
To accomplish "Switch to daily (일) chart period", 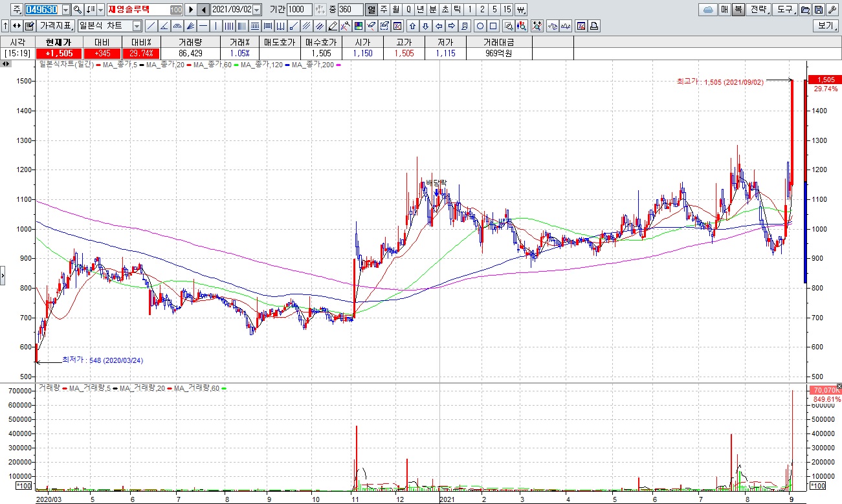I will coord(371,10).
